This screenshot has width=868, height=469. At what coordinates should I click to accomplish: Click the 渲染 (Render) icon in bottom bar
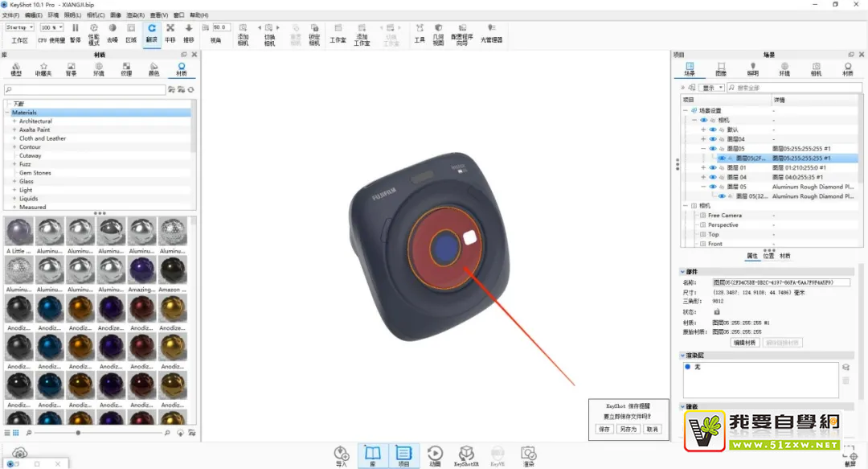tap(528, 455)
